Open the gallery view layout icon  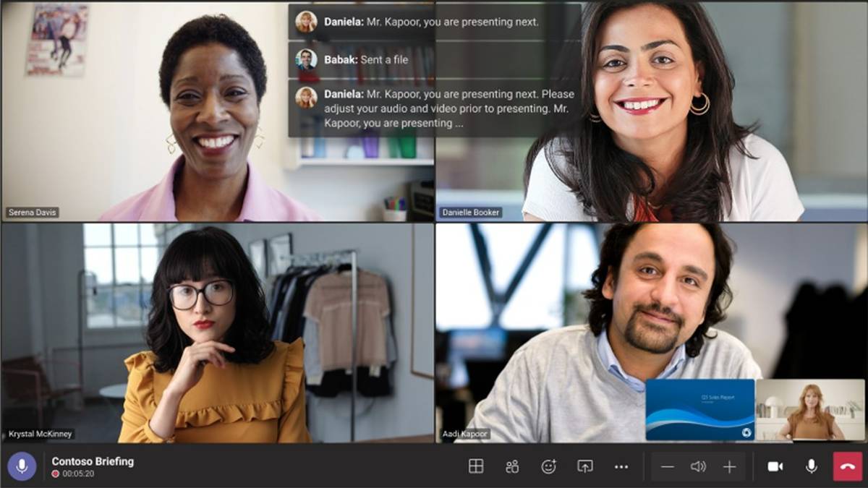pyautogui.click(x=476, y=466)
